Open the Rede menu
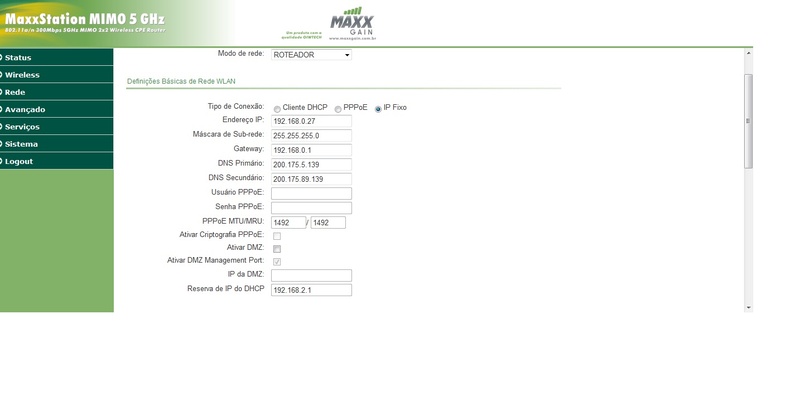This screenshot has width=800, height=406. [x=56, y=92]
